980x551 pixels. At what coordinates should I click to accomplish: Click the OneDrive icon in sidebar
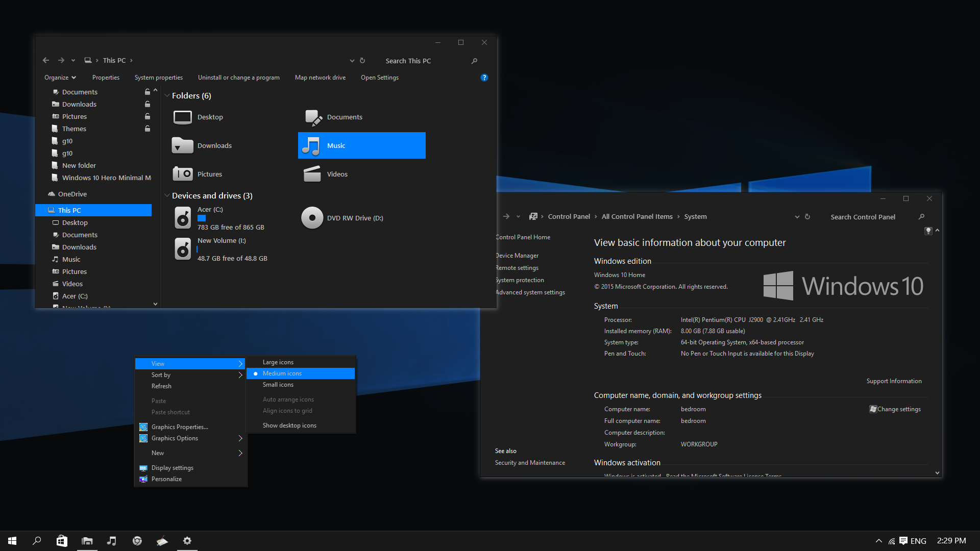[x=53, y=194]
